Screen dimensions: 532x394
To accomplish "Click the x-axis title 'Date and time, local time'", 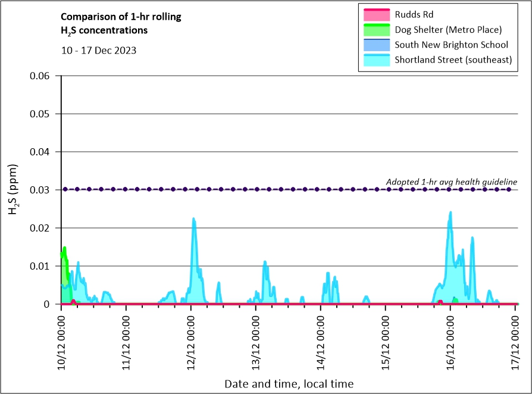I will [x=289, y=384].
